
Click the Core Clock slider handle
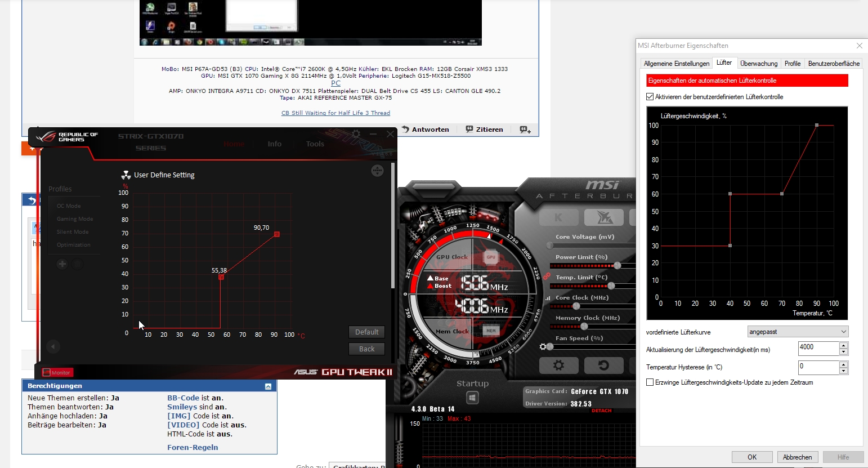pos(576,306)
